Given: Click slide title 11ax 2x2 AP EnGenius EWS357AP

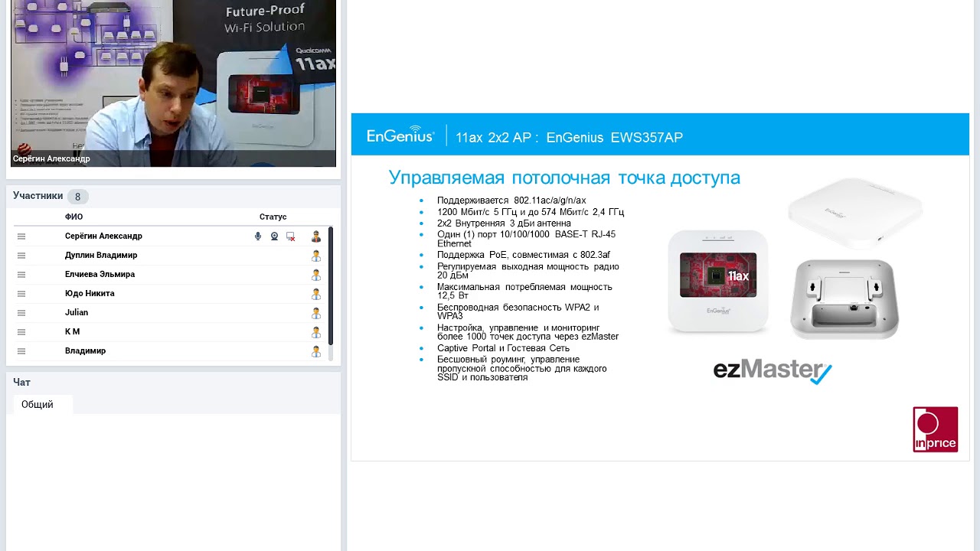Looking at the screenshot, I should (x=569, y=138).
